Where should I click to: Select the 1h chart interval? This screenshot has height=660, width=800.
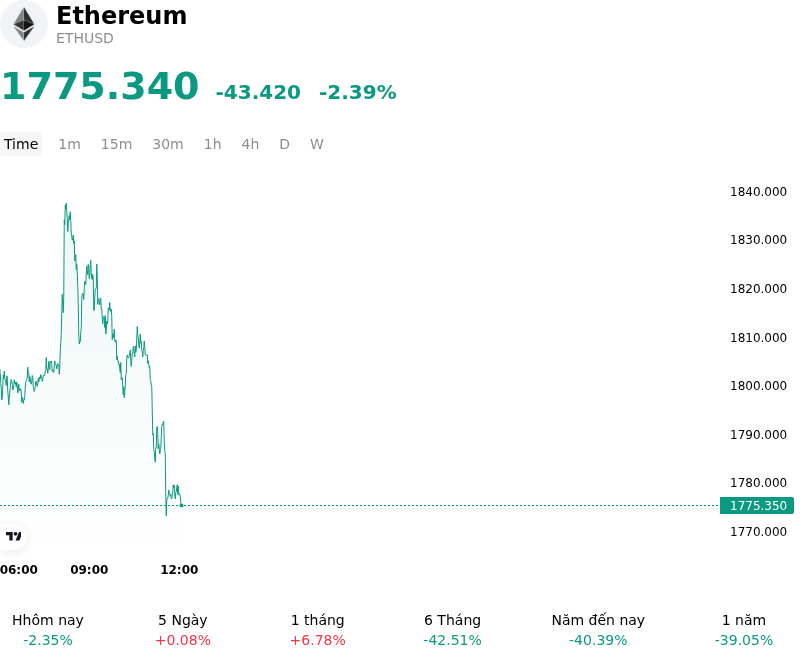pos(212,144)
